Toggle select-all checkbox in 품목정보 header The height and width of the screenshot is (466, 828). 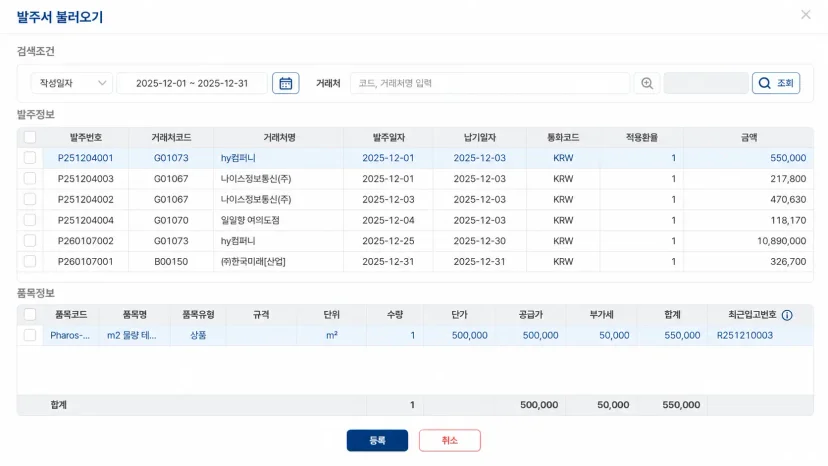pos(30,315)
